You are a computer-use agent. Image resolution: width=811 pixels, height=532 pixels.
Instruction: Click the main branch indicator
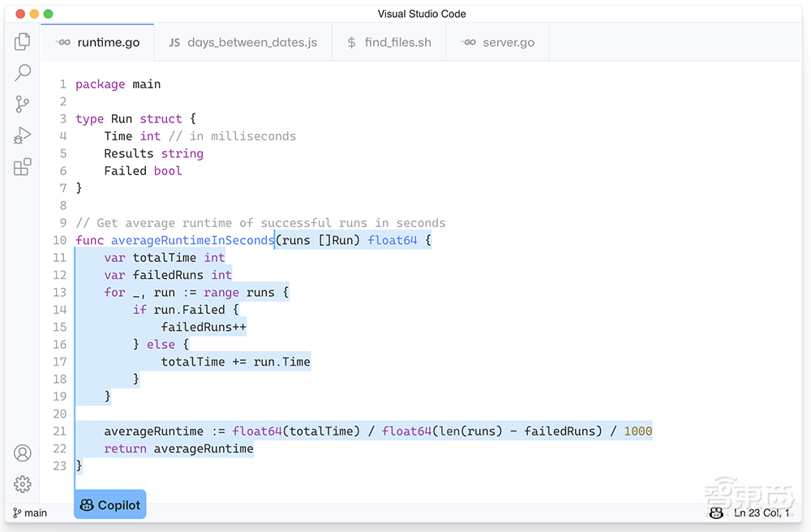[x=30, y=513]
